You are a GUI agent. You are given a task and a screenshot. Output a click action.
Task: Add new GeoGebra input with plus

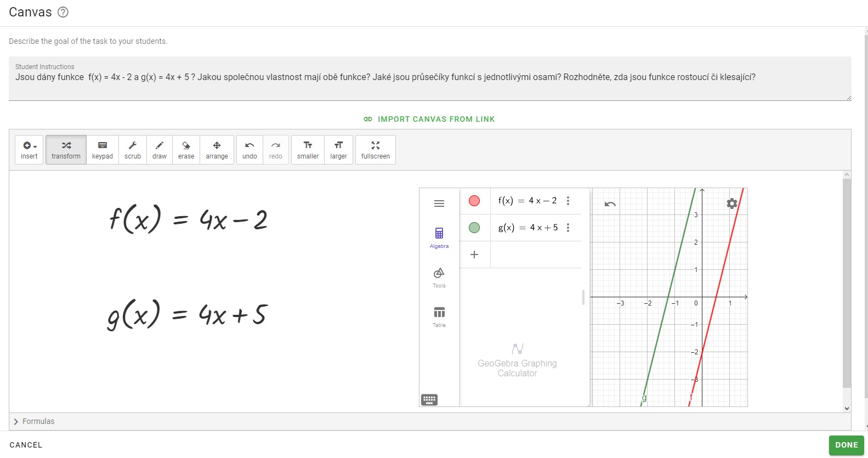[x=474, y=255]
